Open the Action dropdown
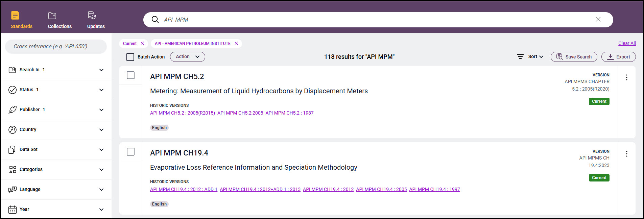This screenshot has width=644, height=219. [x=187, y=57]
